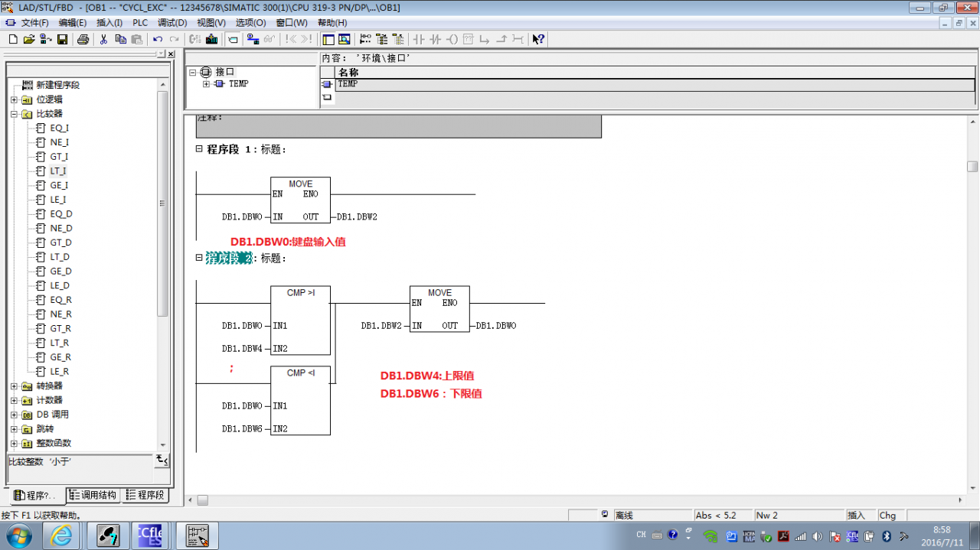
Task: Toggle the Overviews panel icon
Action: tap(328, 39)
